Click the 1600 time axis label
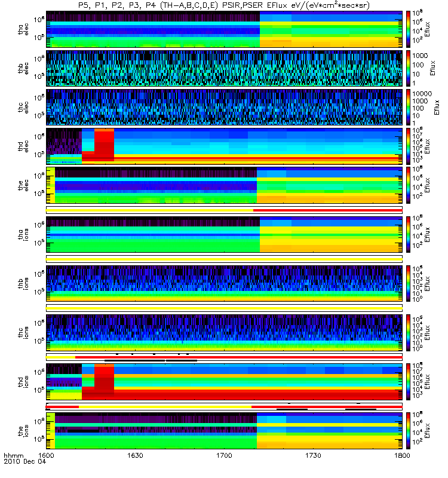Viewport: 448px width, 478px height. [46, 455]
